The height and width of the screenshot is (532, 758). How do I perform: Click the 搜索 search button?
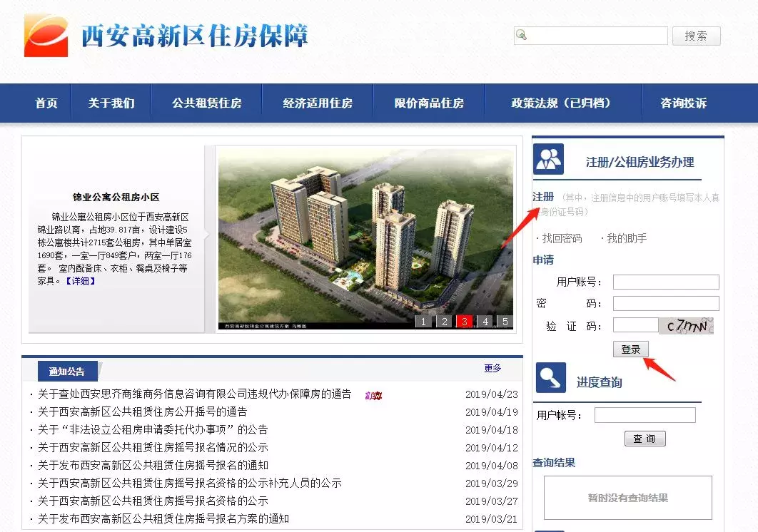pyautogui.click(x=696, y=36)
